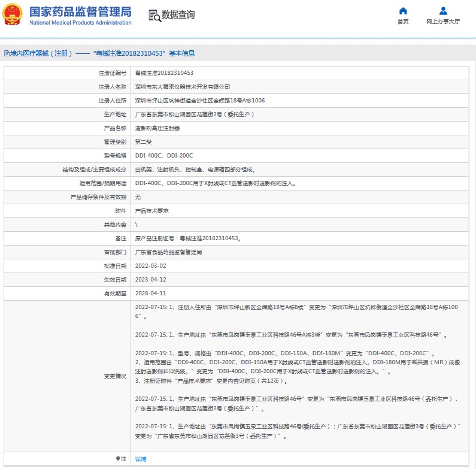The width and height of the screenshot is (476, 469).
Task: Click the 结构及组成/主要组成成分 label
Action: [95, 170]
